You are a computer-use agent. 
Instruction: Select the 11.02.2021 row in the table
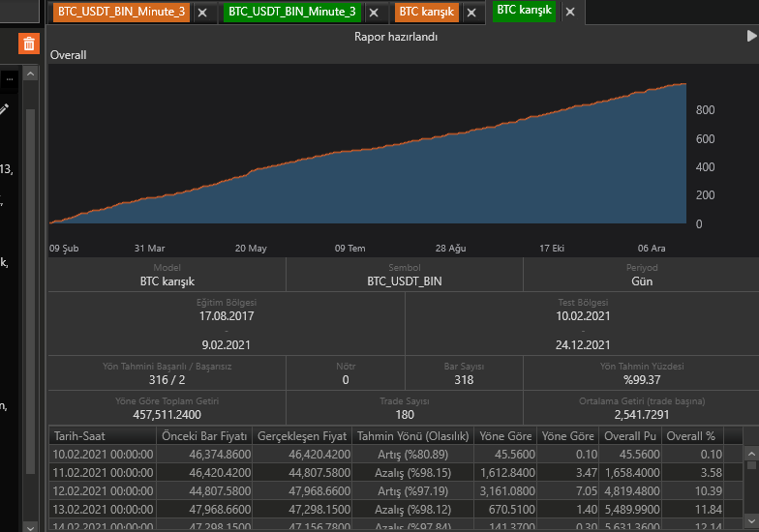[x=102, y=473]
